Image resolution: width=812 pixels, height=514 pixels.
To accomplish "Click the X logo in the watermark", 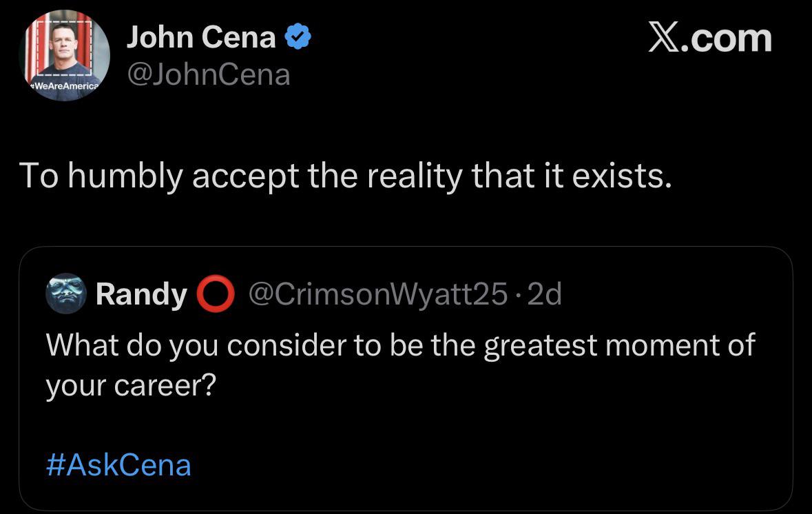I will pyautogui.click(x=665, y=37).
